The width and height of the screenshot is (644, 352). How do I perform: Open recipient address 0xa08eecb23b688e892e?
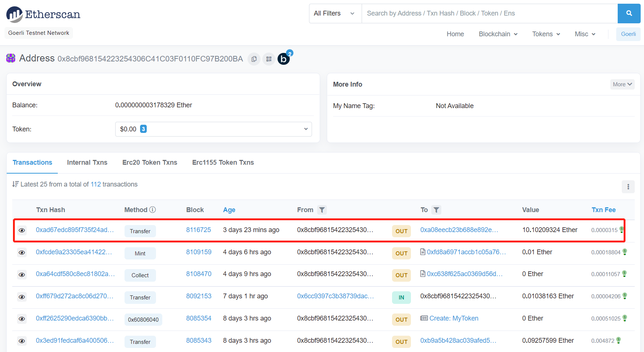pyautogui.click(x=459, y=230)
